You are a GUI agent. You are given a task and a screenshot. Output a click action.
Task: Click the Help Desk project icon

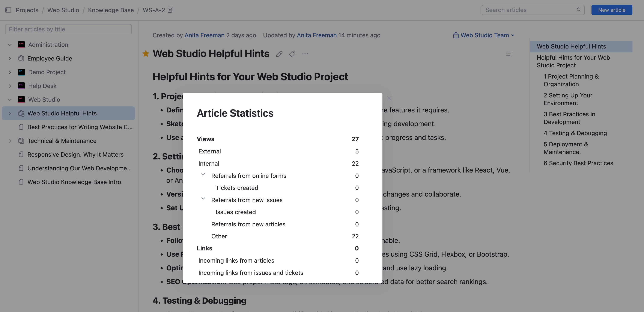click(x=21, y=86)
